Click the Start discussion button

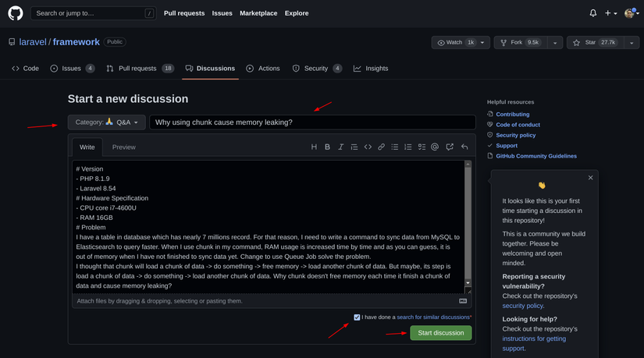point(441,333)
